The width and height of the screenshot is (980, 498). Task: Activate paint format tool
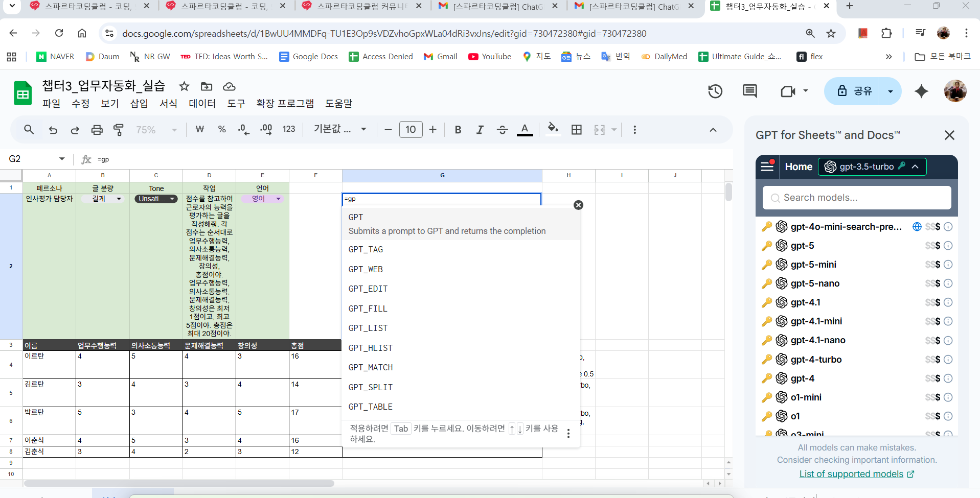pos(119,130)
